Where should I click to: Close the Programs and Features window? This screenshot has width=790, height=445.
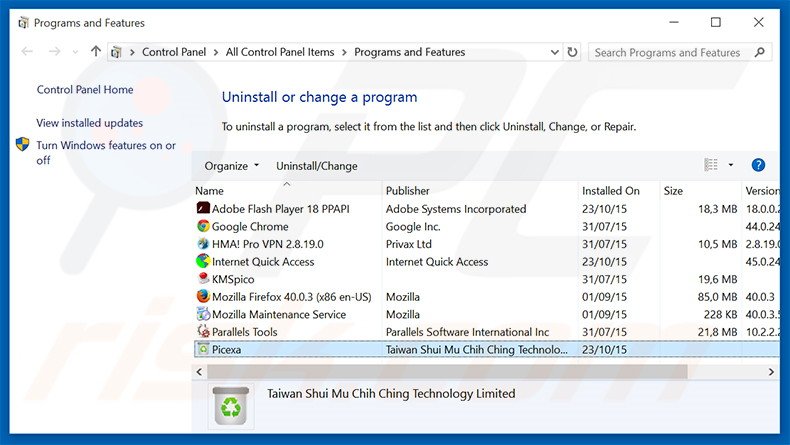point(759,22)
